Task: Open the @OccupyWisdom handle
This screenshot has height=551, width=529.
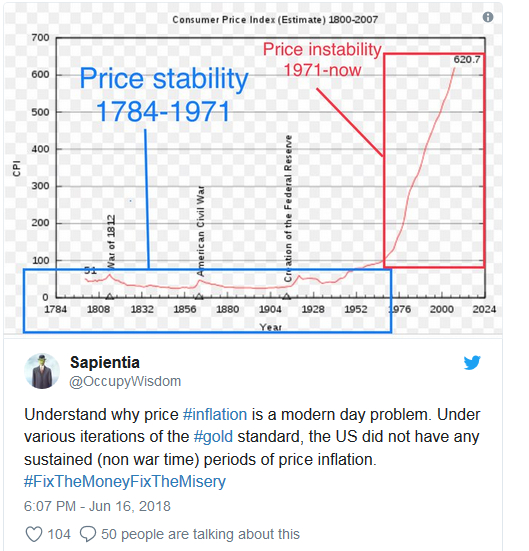Action: click(125, 381)
